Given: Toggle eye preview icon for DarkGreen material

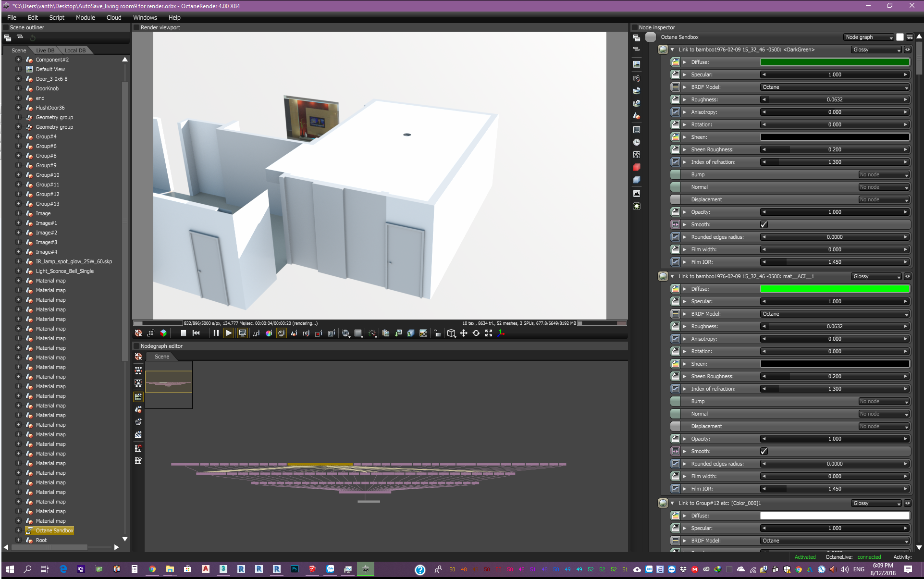Looking at the screenshot, I should tap(908, 49).
